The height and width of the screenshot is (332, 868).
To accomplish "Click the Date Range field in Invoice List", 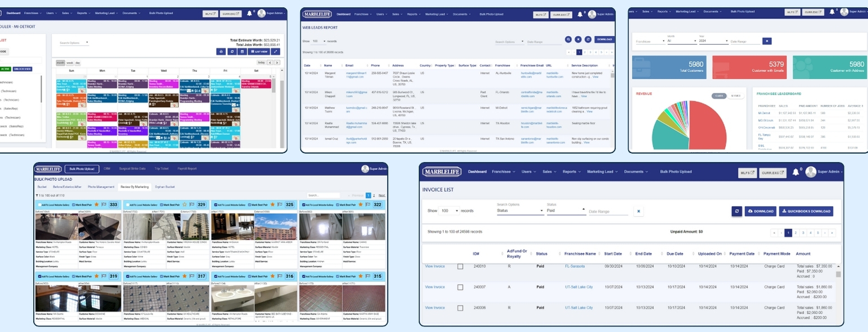I will (x=608, y=211).
